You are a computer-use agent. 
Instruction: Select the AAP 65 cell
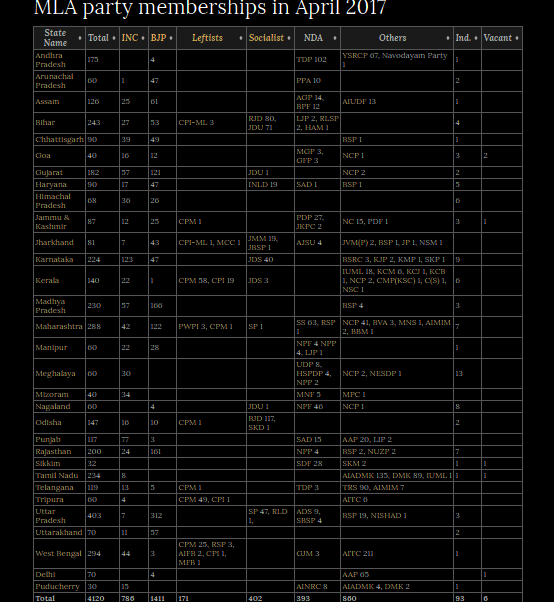tap(397, 575)
